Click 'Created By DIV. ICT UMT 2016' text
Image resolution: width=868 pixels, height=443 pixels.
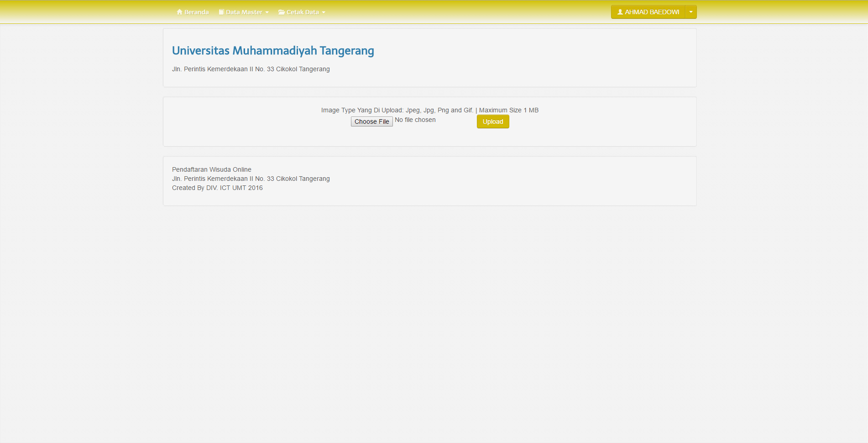click(217, 188)
